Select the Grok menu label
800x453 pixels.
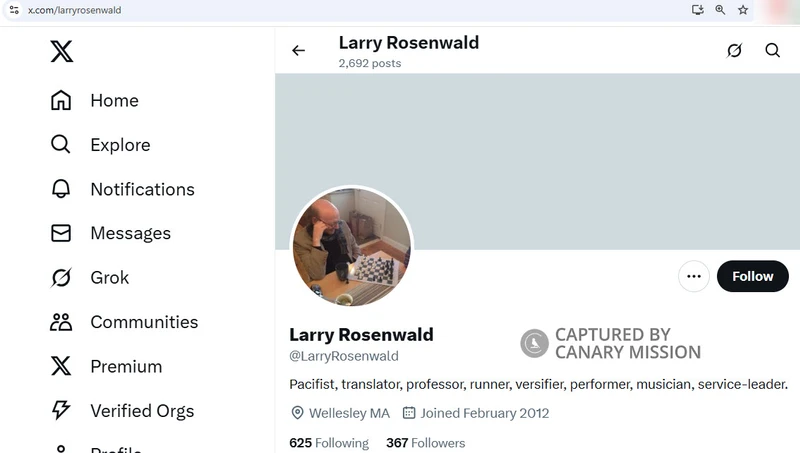tap(110, 278)
